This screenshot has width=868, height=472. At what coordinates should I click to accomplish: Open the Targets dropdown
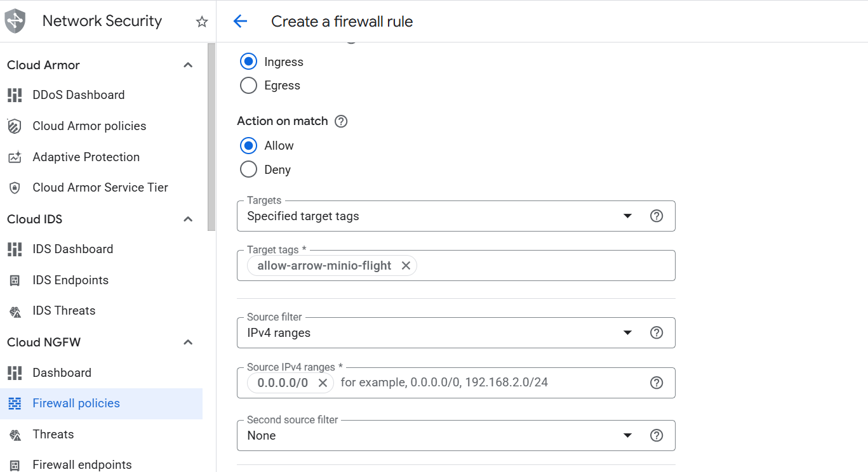click(x=627, y=216)
